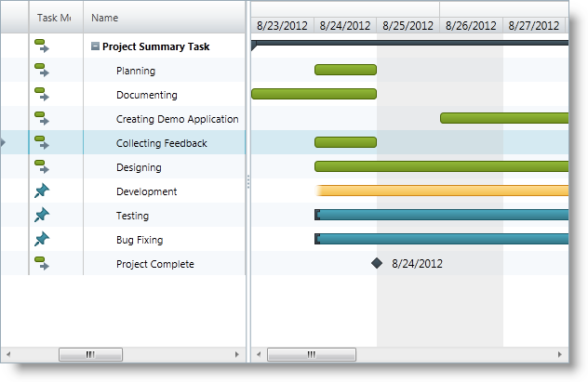
Task: Click the green Documenting task bar
Action: click(314, 94)
